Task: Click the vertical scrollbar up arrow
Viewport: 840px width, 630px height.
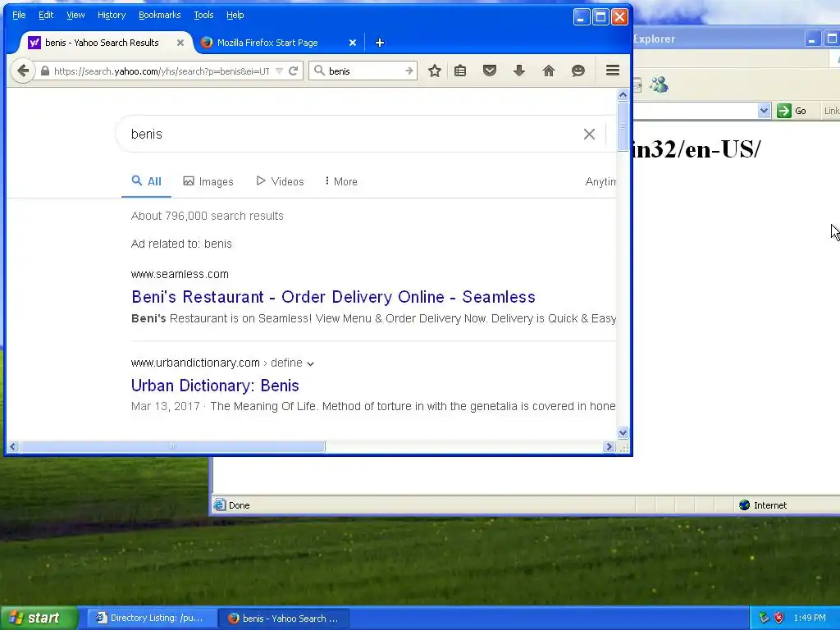Action: (623, 95)
